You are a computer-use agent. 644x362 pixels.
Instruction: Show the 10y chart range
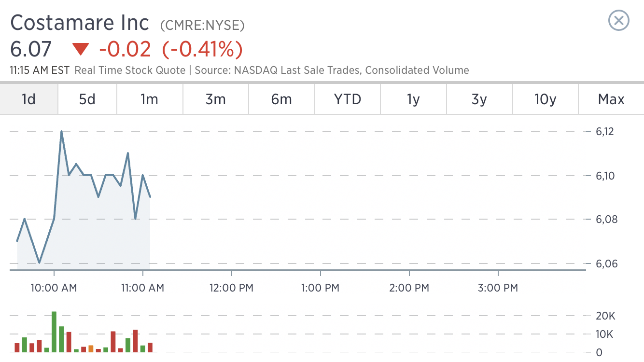coord(546,99)
